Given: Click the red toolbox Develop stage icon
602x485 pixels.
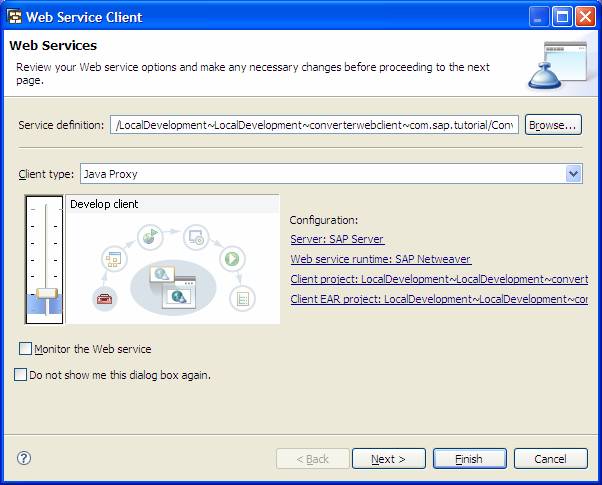Looking at the screenshot, I should (103, 296).
